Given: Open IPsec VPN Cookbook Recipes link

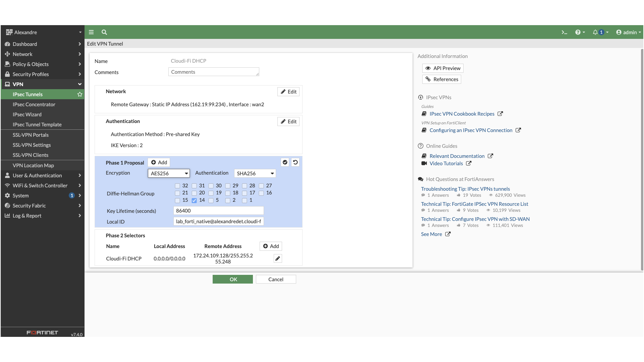Looking at the screenshot, I should 462,114.
